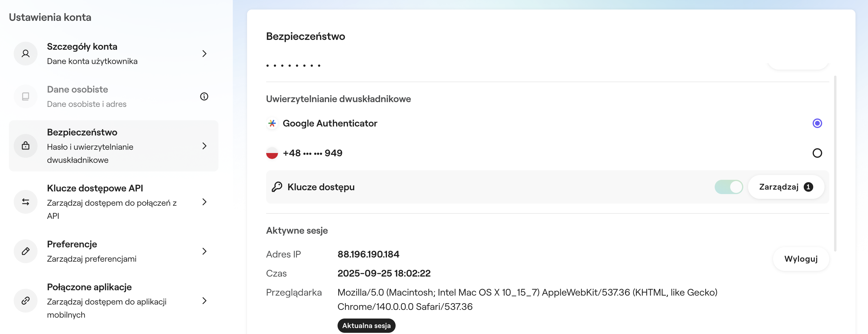Click the info icon next to Dane osobiste
Screen dimensions: 868x334
click(204, 96)
